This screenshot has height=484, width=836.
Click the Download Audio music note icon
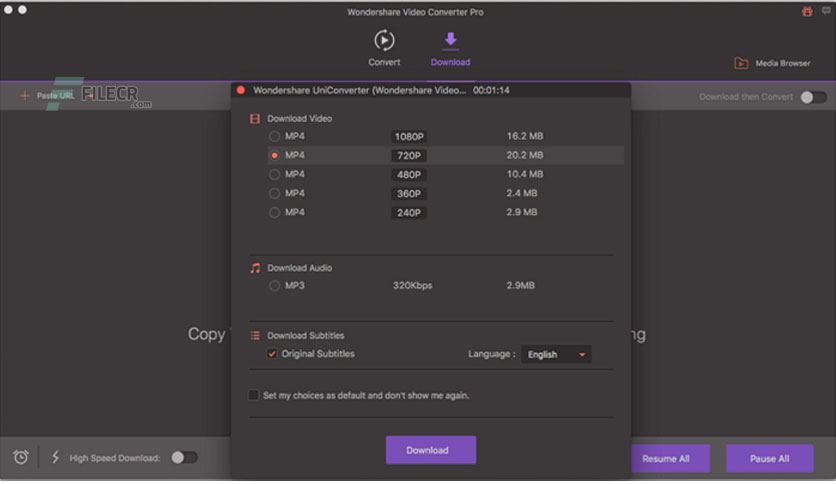click(x=255, y=268)
